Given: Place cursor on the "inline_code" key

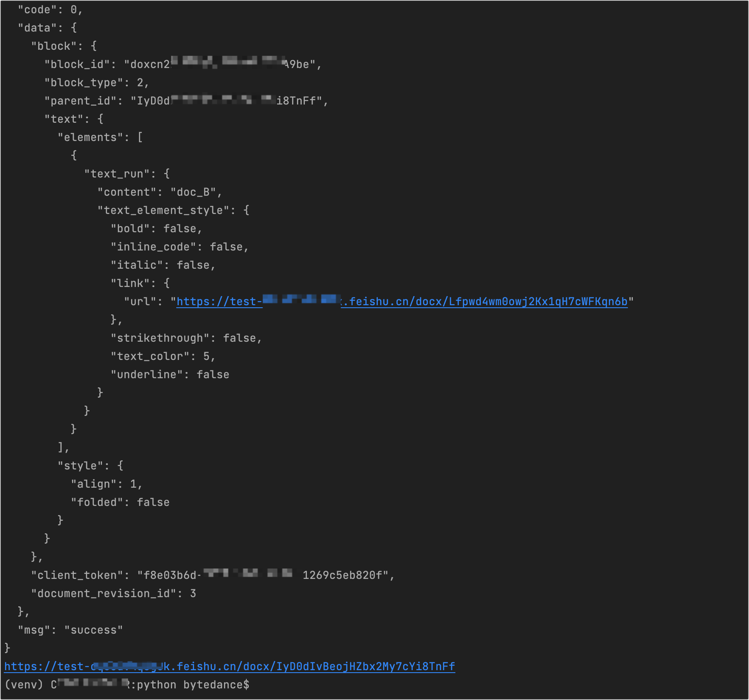Looking at the screenshot, I should [153, 247].
